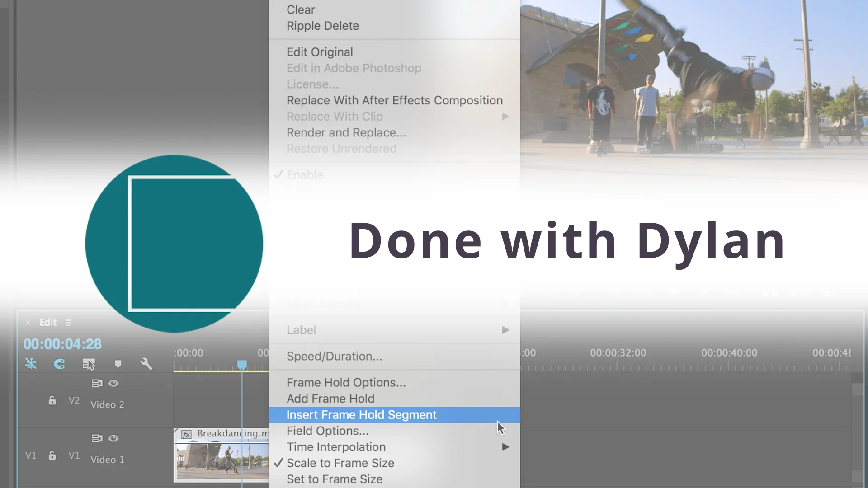Open the Edit panel menu icon

(68, 323)
